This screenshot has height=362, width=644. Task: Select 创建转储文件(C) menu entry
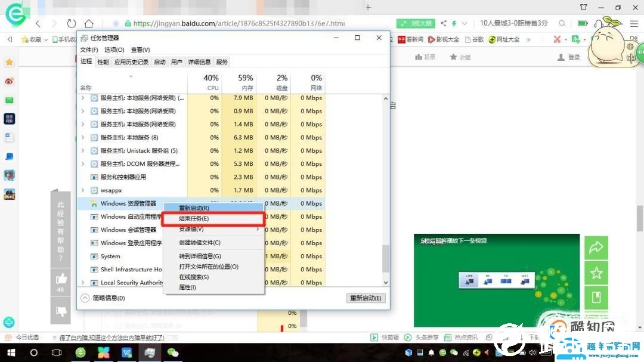(x=213, y=243)
